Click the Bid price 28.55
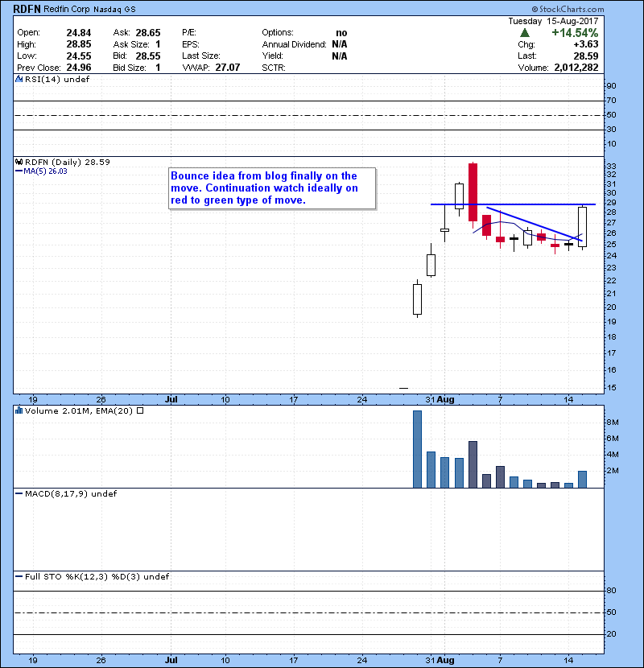 [x=148, y=56]
